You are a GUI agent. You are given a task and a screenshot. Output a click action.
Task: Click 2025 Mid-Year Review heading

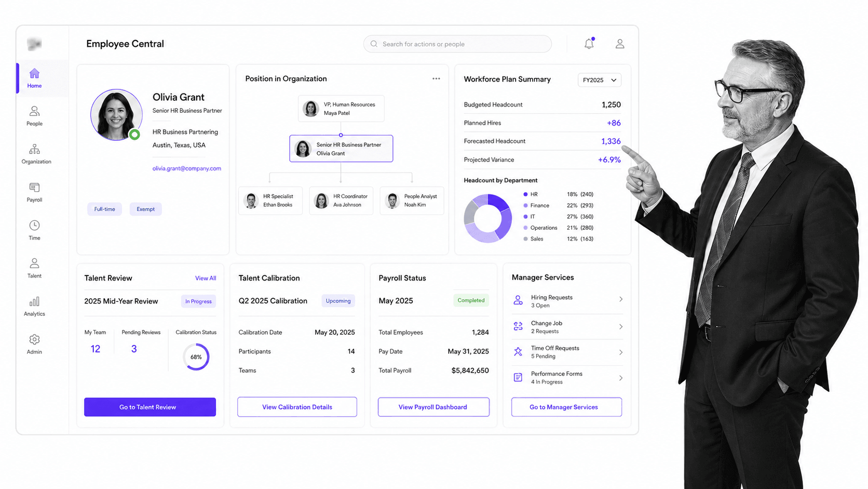121,301
